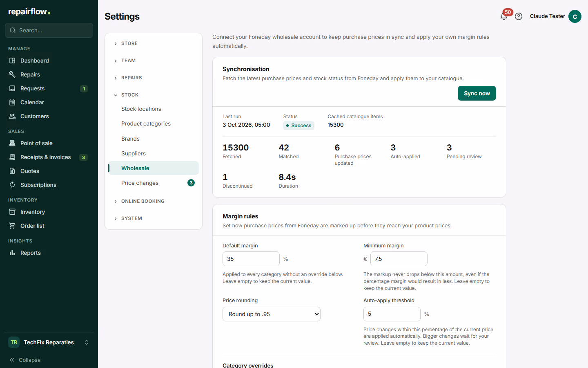
Task: Open the user avatar C menu
Action: (x=575, y=16)
